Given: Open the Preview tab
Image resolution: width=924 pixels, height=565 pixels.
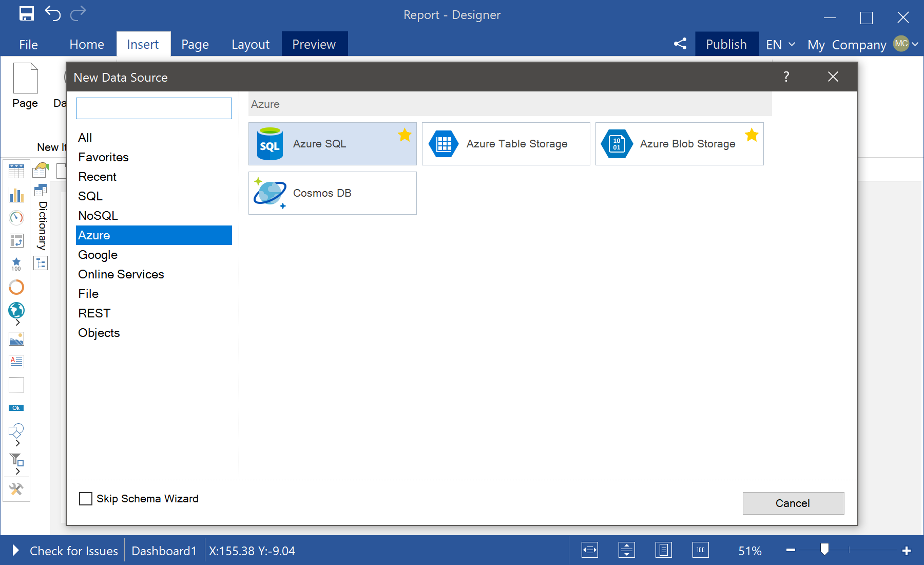Looking at the screenshot, I should coord(314,44).
